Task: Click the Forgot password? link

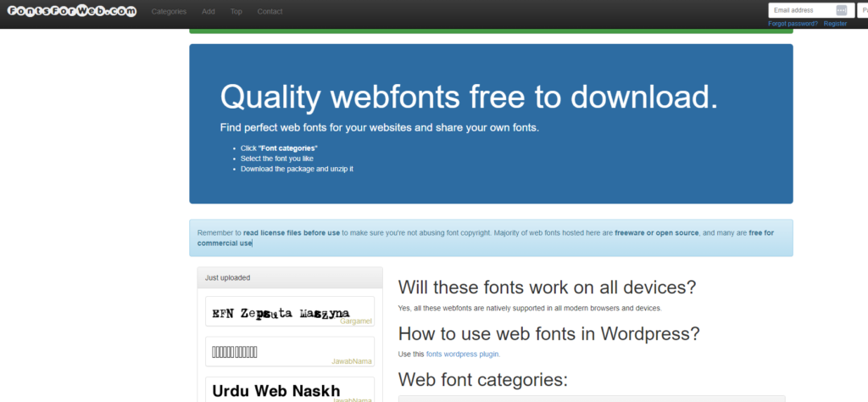Action: 793,24
